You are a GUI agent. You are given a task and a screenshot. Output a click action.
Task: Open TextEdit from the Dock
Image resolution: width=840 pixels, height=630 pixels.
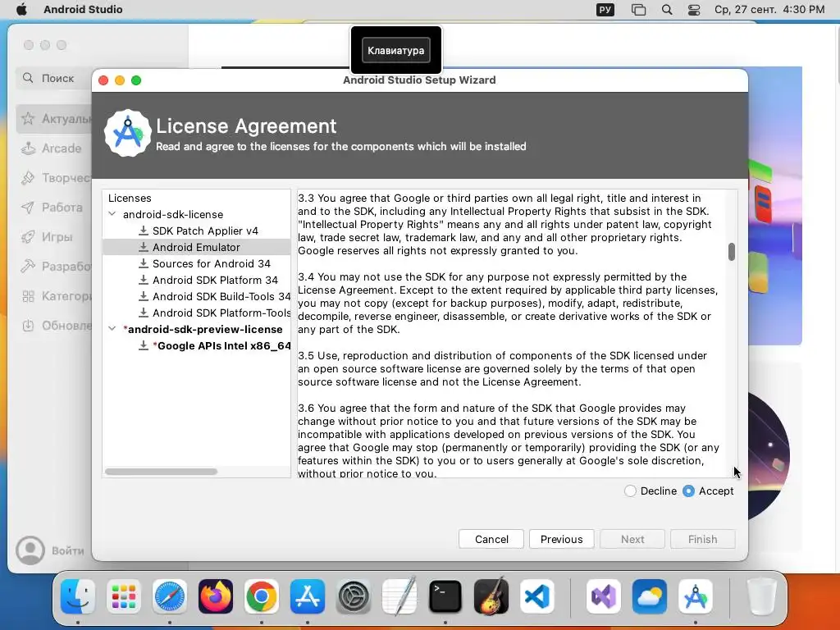pyautogui.click(x=399, y=596)
